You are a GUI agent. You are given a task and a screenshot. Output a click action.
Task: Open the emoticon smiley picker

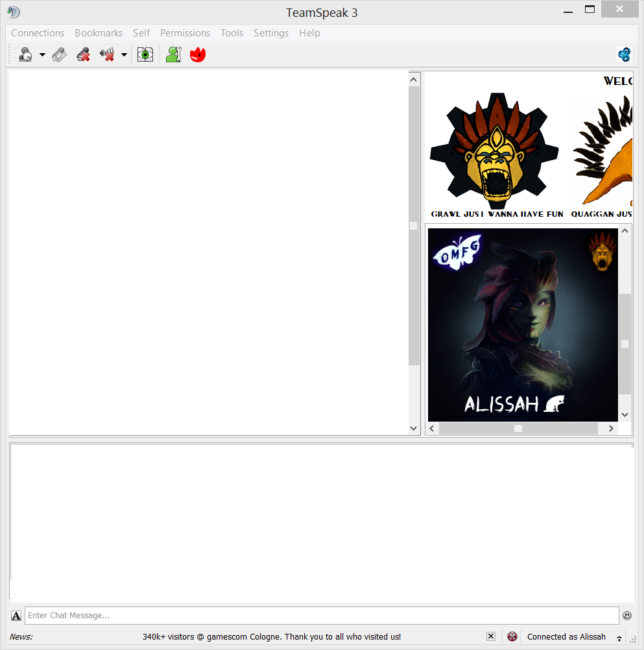[x=627, y=616]
